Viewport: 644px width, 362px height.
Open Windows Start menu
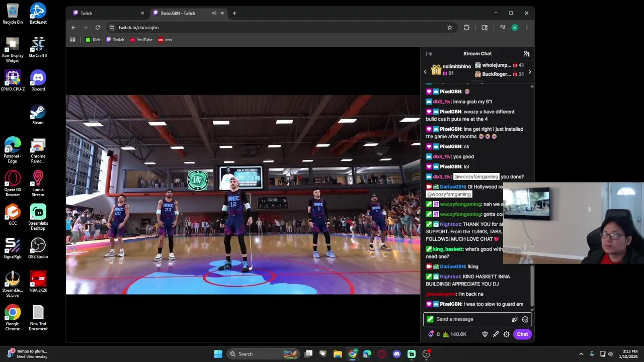click(218, 354)
